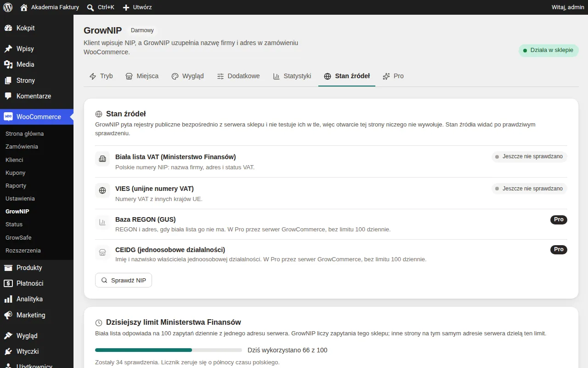Screen dimensions: 588x368
Task: Go to the Statystyki tab
Action: (x=292, y=76)
